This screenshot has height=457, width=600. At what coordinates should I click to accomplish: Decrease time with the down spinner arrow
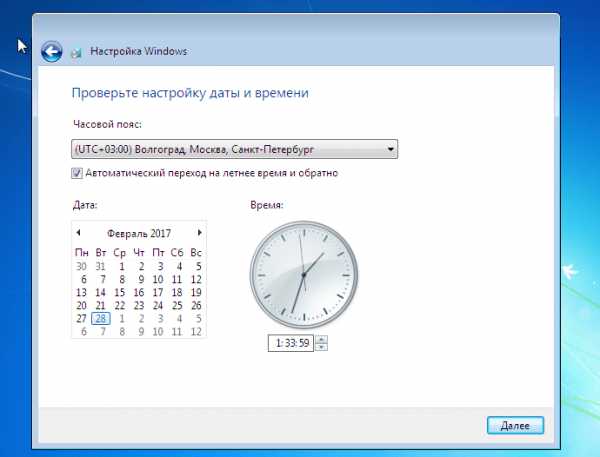tap(322, 346)
